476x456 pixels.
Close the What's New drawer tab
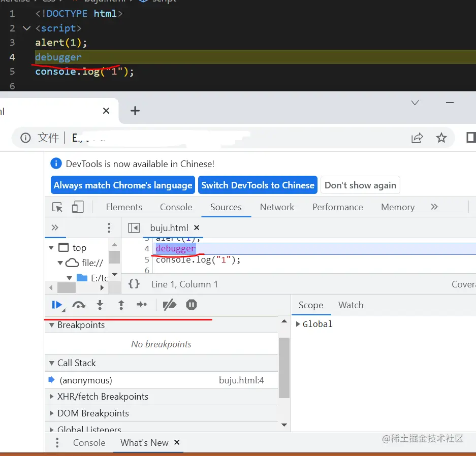177,442
